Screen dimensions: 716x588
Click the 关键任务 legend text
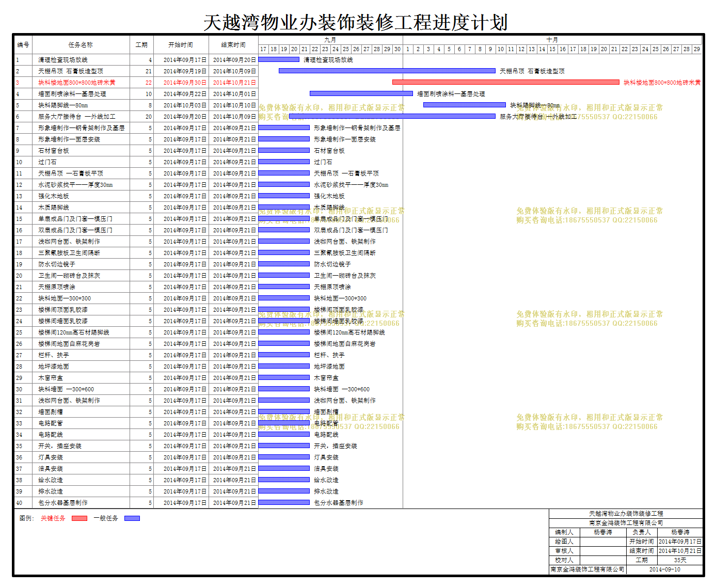click(53, 518)
